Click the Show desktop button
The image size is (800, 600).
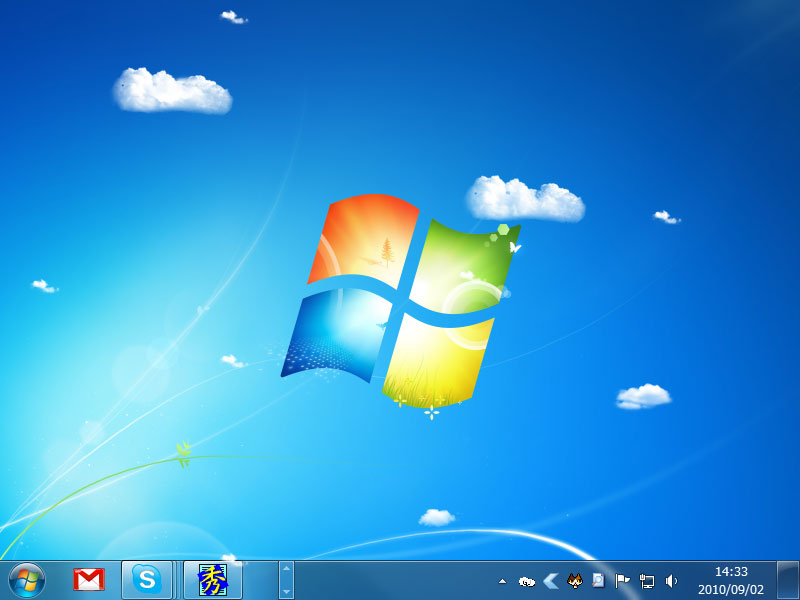coord(788,580)
